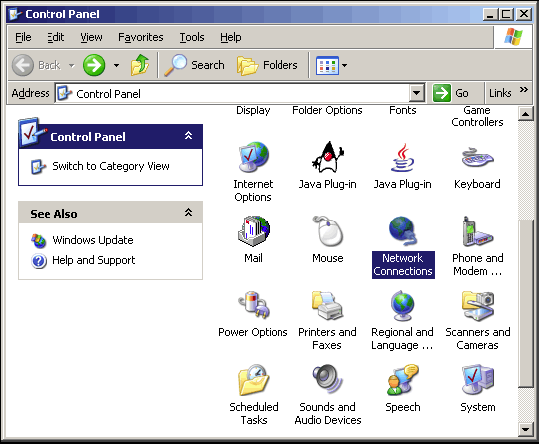Open the Help menu
The width and height of the screenshot is (539, 444).
click(x=231, y=37)
